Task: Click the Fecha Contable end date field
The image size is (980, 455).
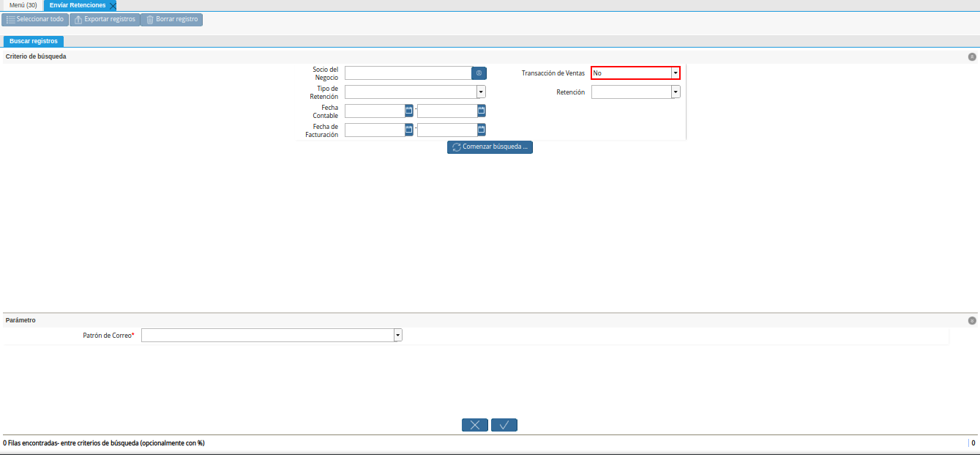Action: point(447,111)
